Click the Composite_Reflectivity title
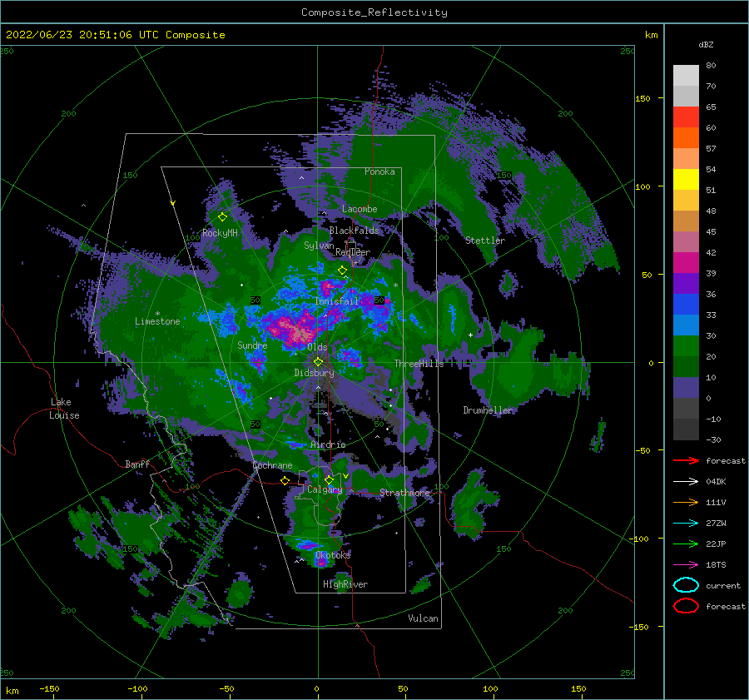The image size is (749, 700). (x=374, y=12)
